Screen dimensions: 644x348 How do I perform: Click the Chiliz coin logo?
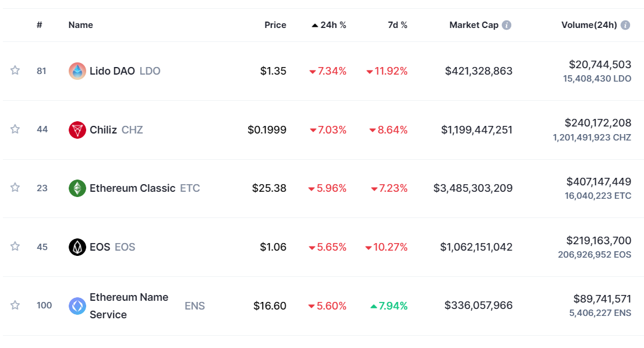tap(77, 130)
